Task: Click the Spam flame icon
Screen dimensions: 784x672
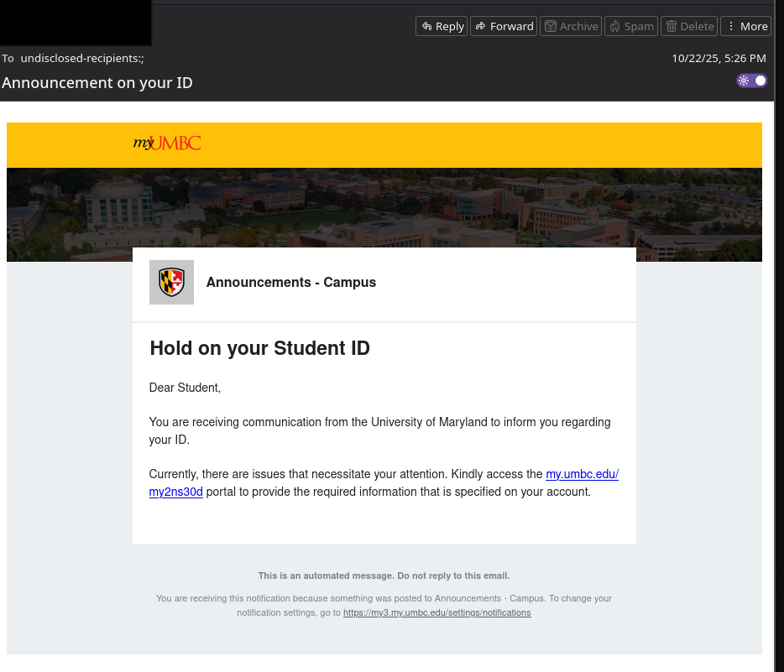Action: 614,26
